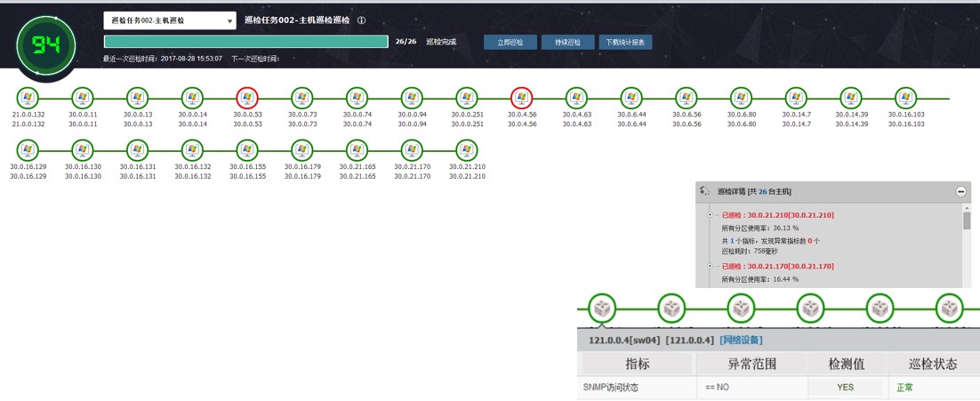This screenshot has height=401, width=980.
Task: Collapse the 30.0.21.210 inspection entry
Action: (710, 215)
